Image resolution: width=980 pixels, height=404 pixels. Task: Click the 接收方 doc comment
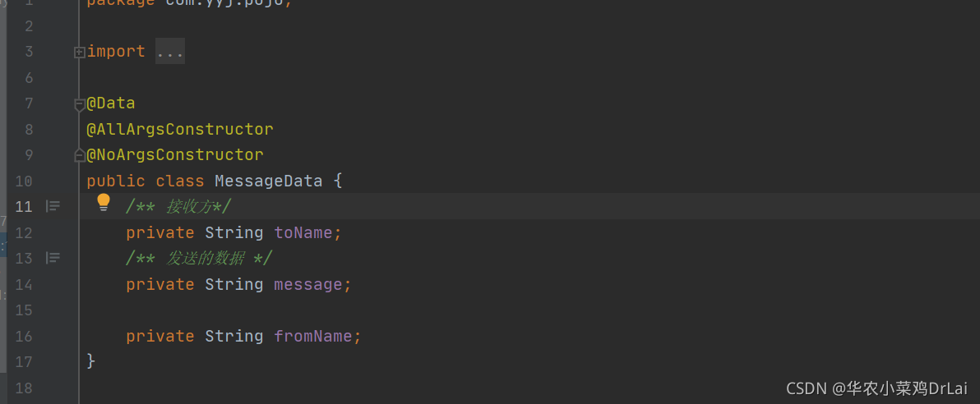pos(178,207)
